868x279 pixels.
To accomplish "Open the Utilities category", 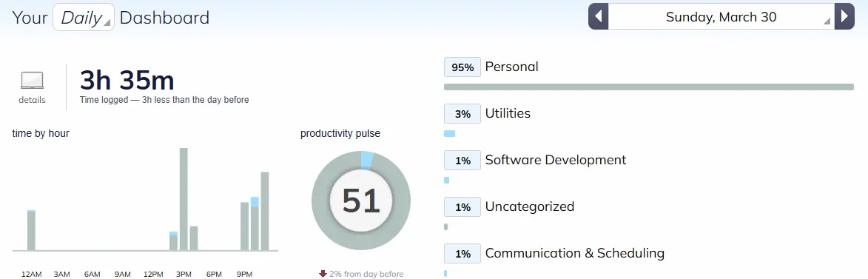I will (x=508, y=113).
